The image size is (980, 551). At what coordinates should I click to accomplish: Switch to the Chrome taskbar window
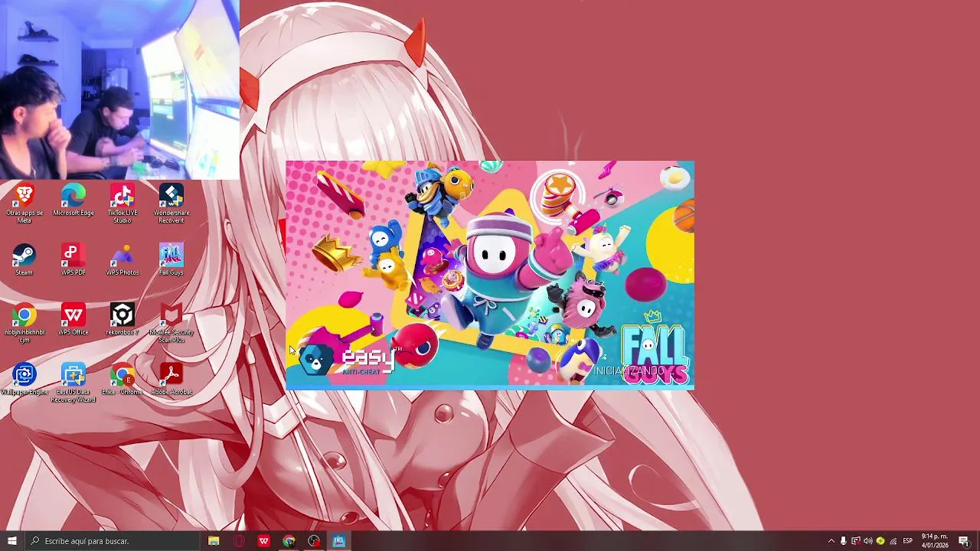point(289,541)
